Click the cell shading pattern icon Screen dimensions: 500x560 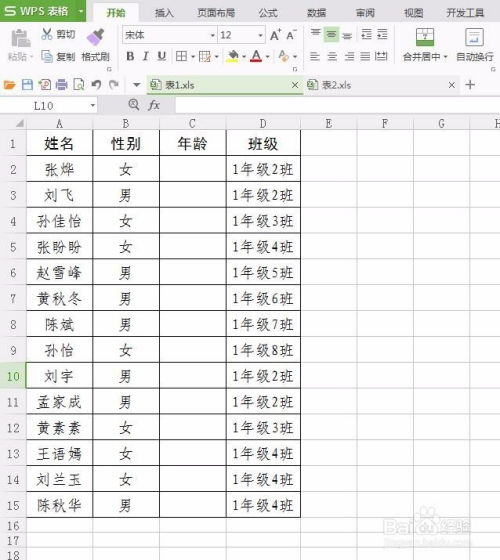click(205, 56)
